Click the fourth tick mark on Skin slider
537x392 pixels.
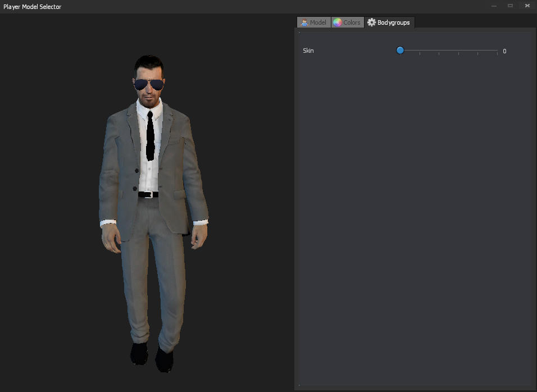[478, 53]
